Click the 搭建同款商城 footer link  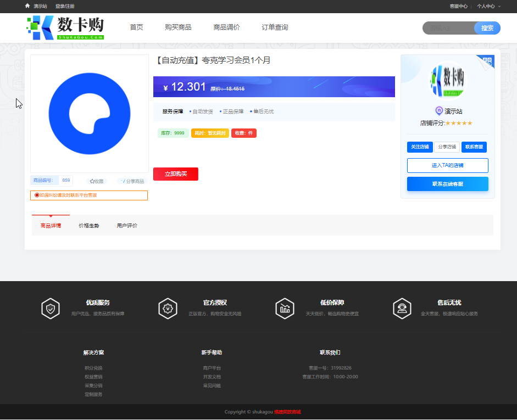click(x=287, y=412)
